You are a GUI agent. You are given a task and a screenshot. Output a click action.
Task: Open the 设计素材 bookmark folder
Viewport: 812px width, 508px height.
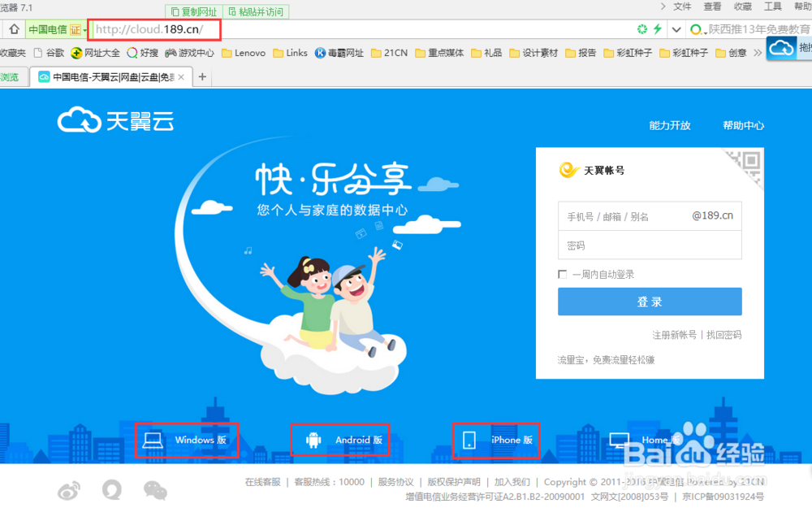point(533,53)
